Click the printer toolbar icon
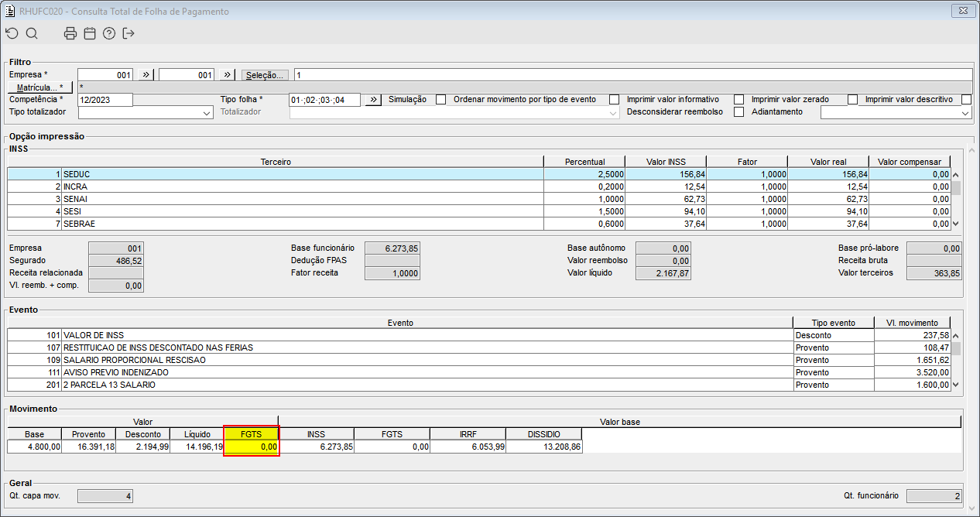Image resolution: width=980 pixels, height=517 pixels. coord(70,33)
